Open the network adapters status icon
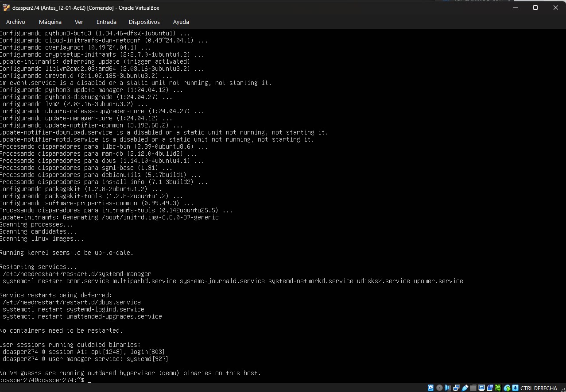 (x=456, y=388)
